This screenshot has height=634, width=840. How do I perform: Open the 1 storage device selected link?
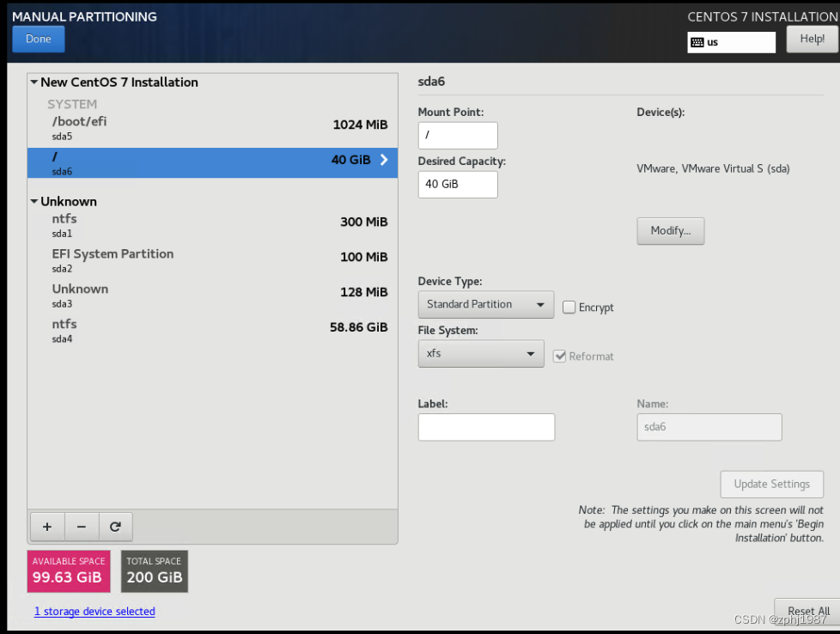coord(94,612)
